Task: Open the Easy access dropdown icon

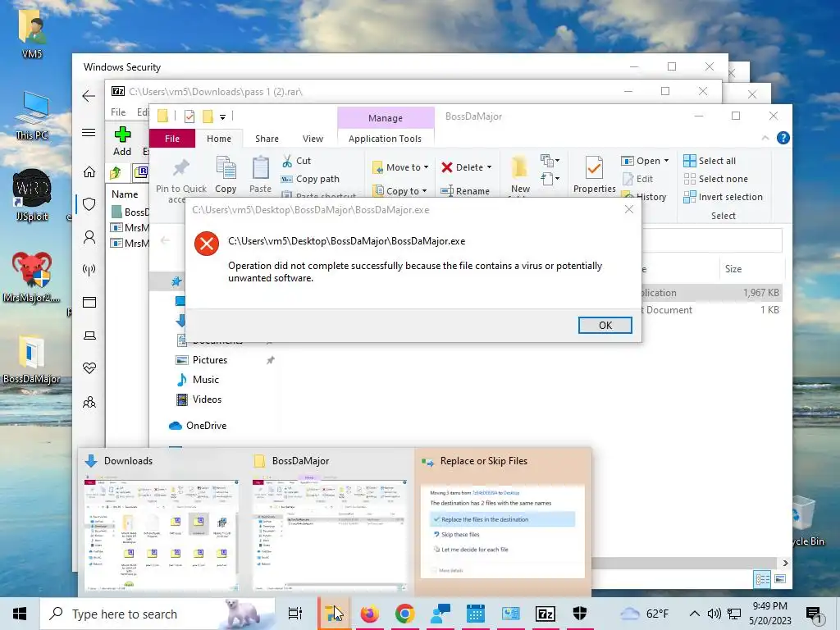Action: (x=550, y=178)
